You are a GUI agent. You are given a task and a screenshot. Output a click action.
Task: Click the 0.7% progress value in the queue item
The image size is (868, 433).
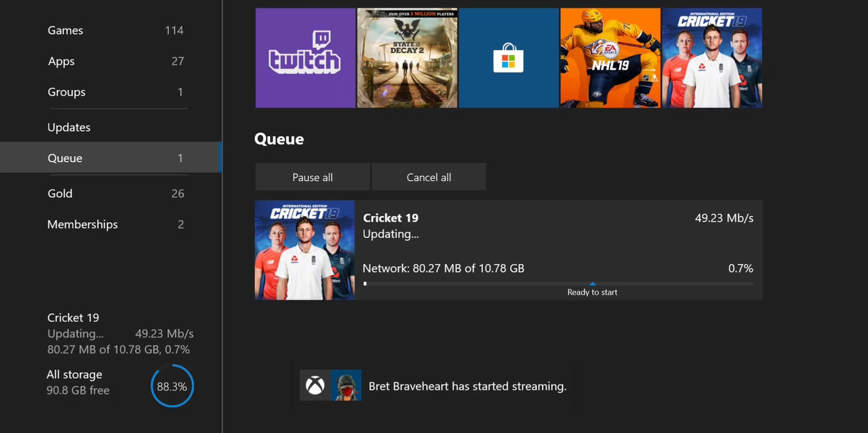[x=741, y=268]
